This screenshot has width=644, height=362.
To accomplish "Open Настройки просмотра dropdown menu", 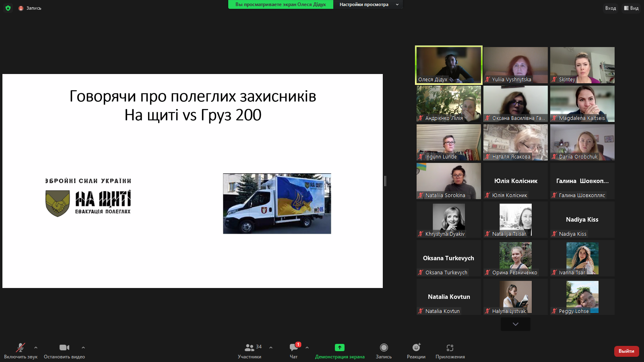I will [368, 4].
